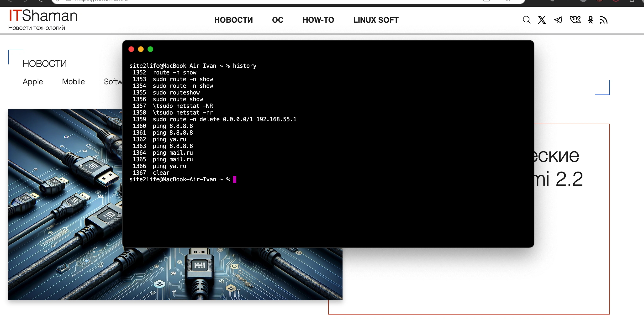Click history line 1367 'clear'
The height and width of the screenshot is (336, 644).
pyautogui.click(x=151, y=173)
